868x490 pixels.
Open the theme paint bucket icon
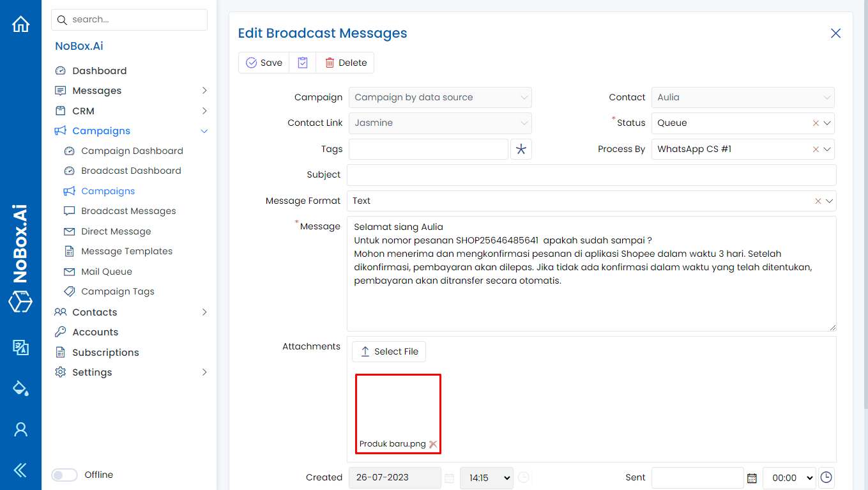[20, 388]
